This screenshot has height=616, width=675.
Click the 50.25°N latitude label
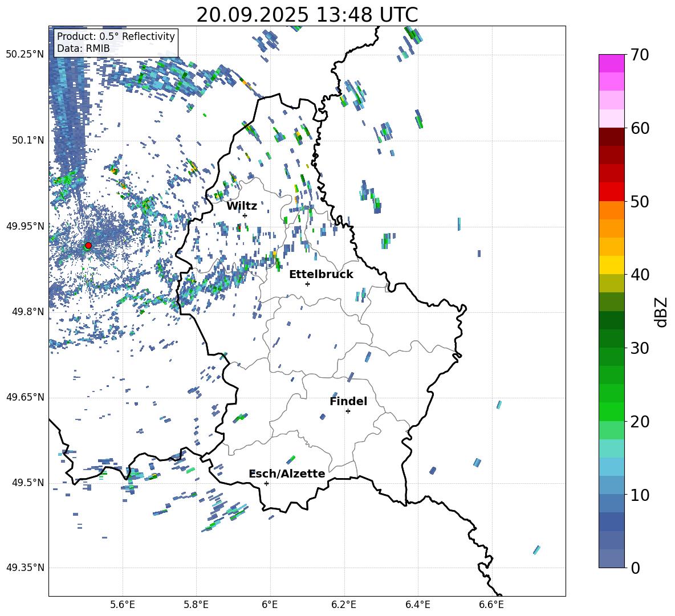pos(25,55)
